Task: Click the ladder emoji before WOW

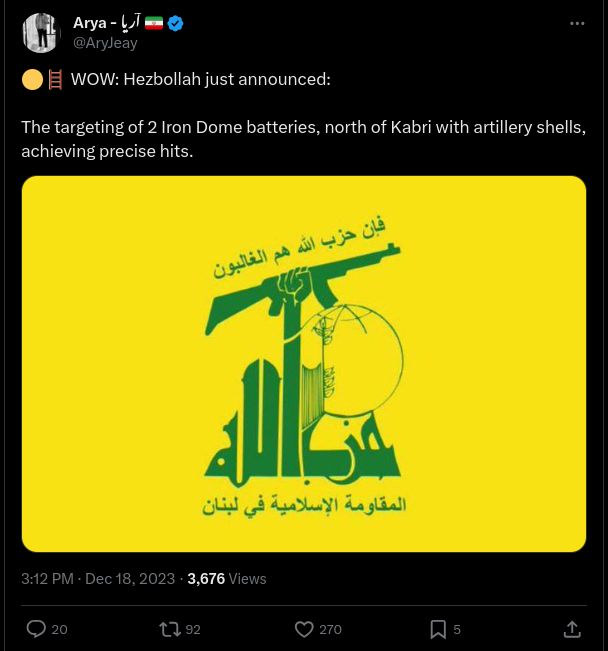Action: 55,80
